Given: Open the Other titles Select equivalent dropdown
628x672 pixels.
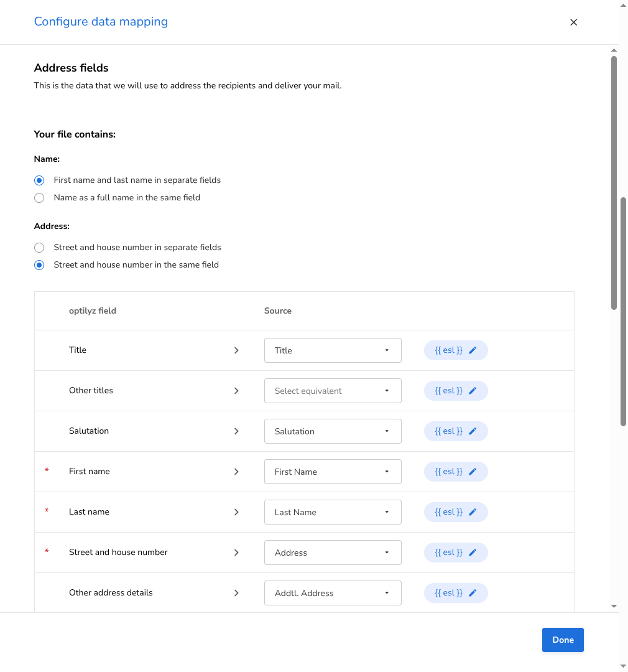Looking at the screenshot, I should click(x=333, y=391).
